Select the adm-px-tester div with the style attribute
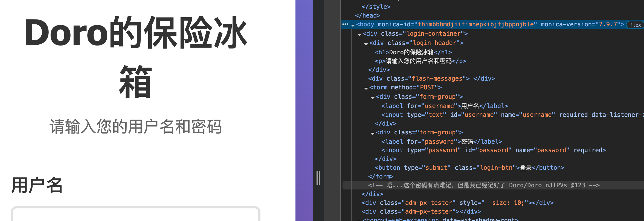Screen dimensions: 644x221 457,203
